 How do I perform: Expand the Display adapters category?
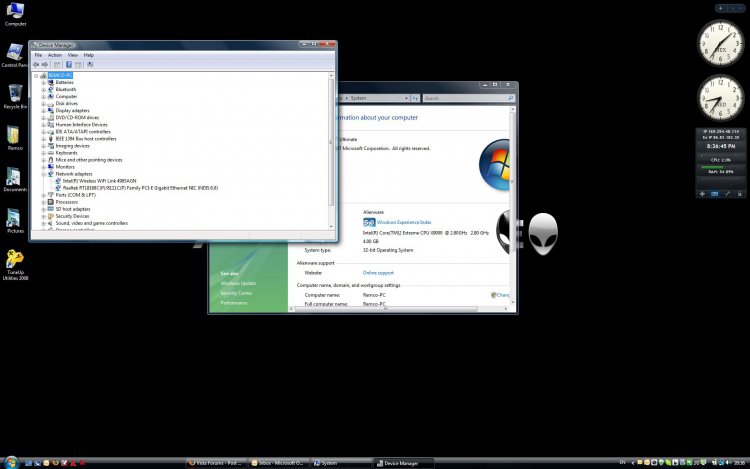click(x=44, y=111)
